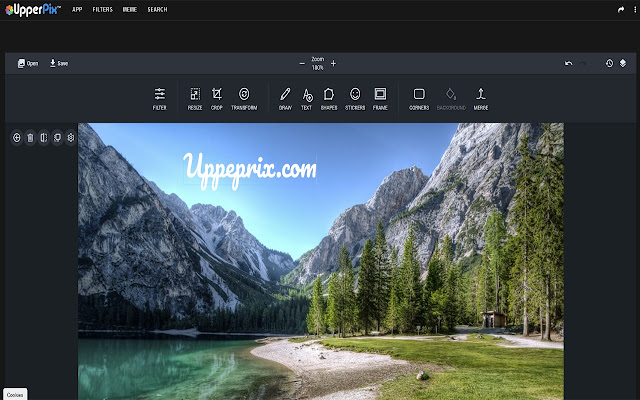This screenshot has height=400, width=640.
Task: Zoom out with the minus button
Action: coord(302,64)
